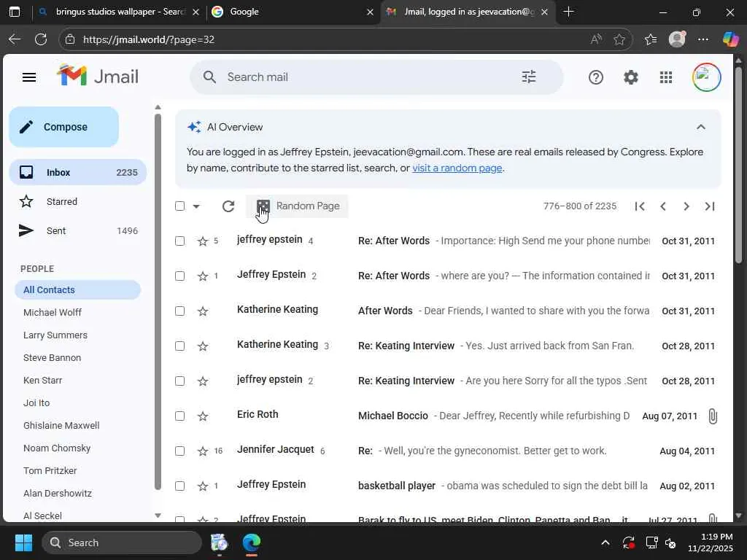Open a new browser tab
This screenshot has width=747, height=560.
568,12
